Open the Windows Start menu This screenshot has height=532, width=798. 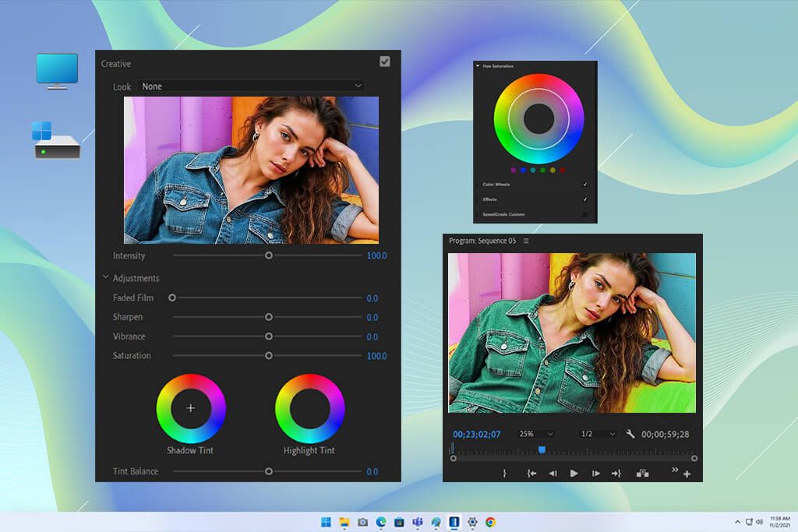coord(325,523)
